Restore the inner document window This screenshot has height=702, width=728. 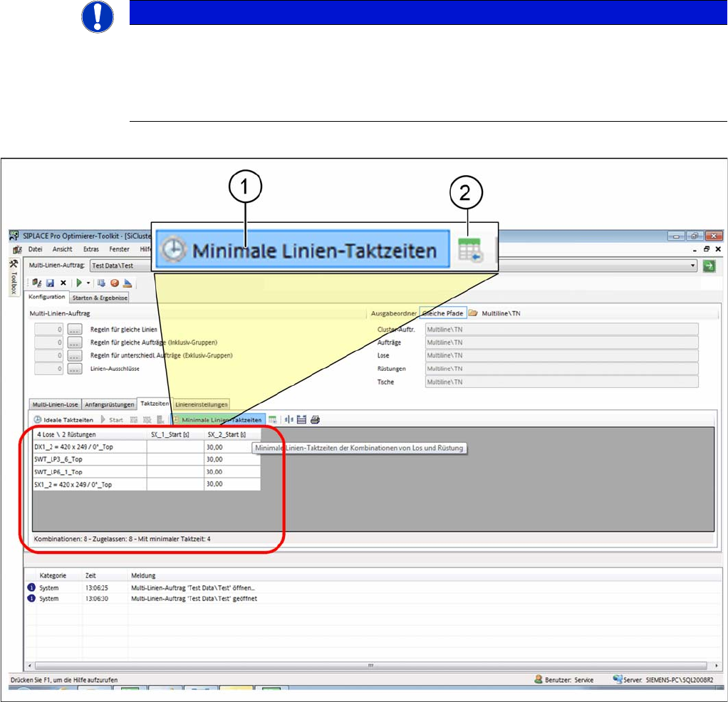(x=706, y=249)
